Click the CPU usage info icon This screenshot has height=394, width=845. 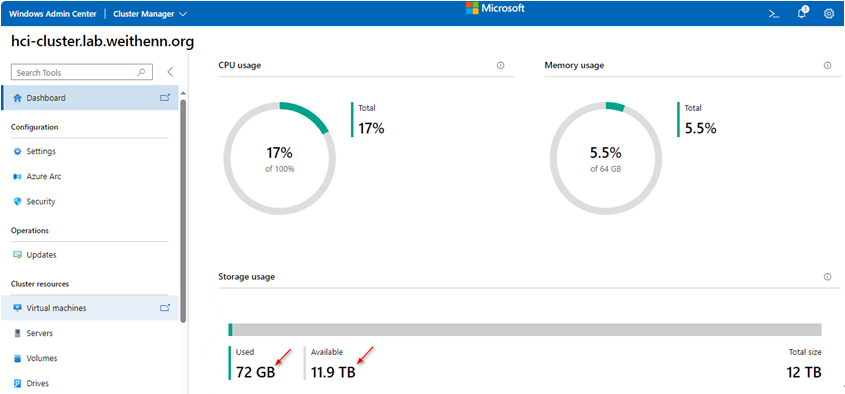point(500,65)
